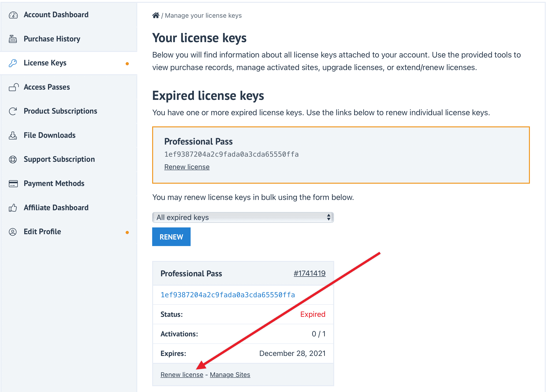Viewport: 549px width, 392px height.
Task: Click the Affiliate Dashboard thumbs-up icon
Action: (13, 208)
